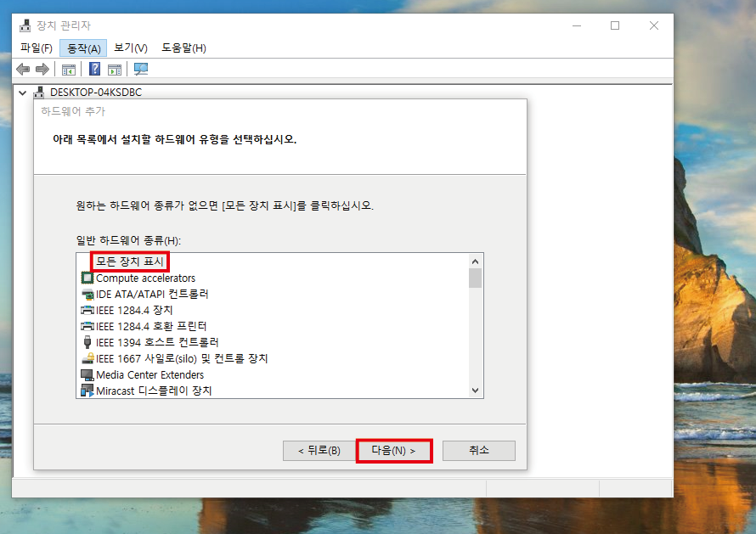756x534 pixels.
Task: Select Compute accelerators list entry
Action: point(145,278)
